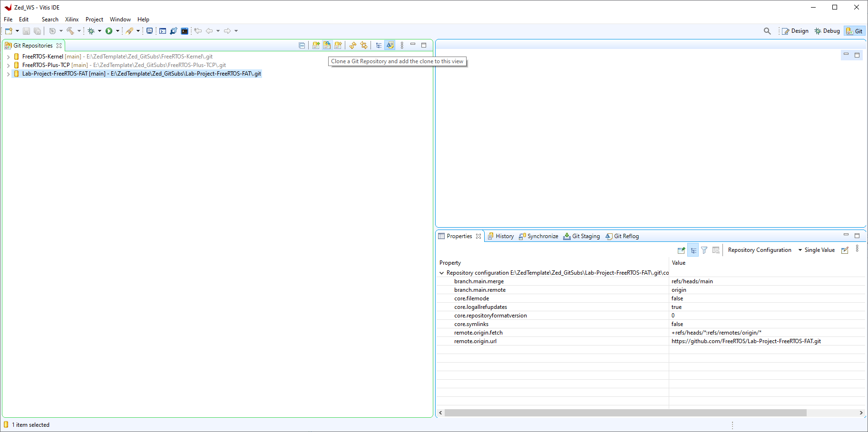868x432 pixels.
Task: Toggle Show Categories in Properties toolbar
Action: [x=693, y=250]
